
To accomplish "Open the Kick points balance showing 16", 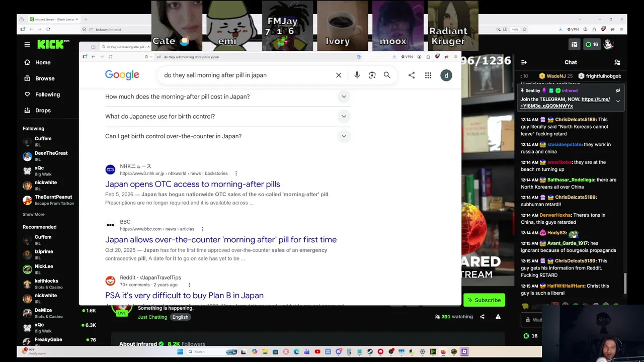I will (592, 44).
